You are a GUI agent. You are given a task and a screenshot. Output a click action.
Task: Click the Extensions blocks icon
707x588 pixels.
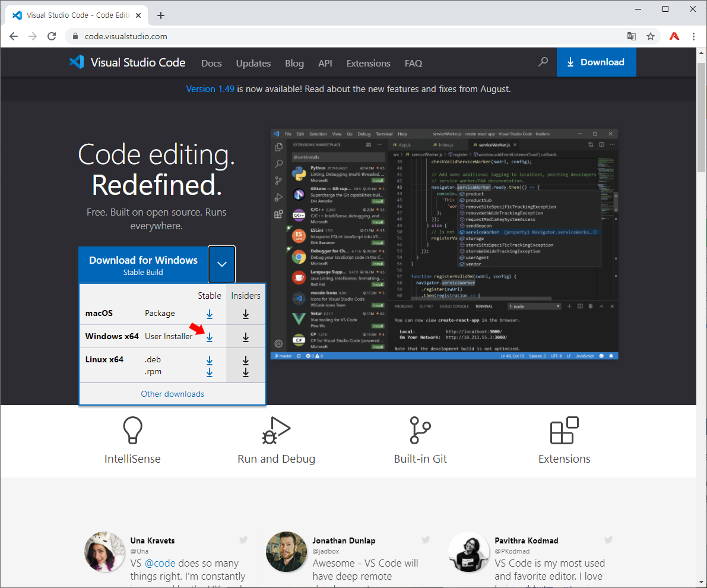tap(564, 430)
